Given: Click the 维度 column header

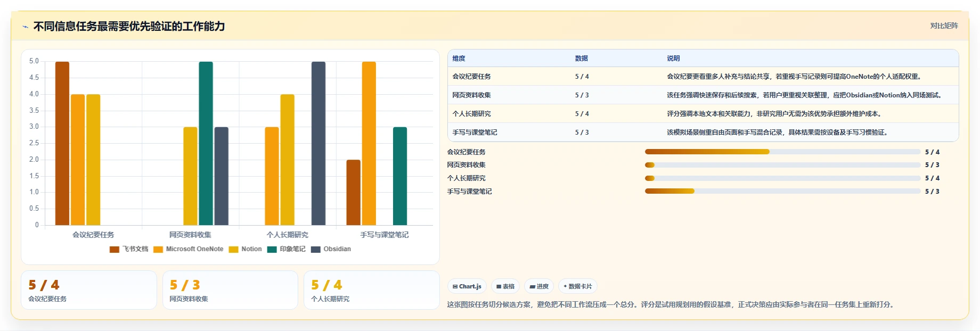Looking at the screenshot, I should tap(459, 59).
